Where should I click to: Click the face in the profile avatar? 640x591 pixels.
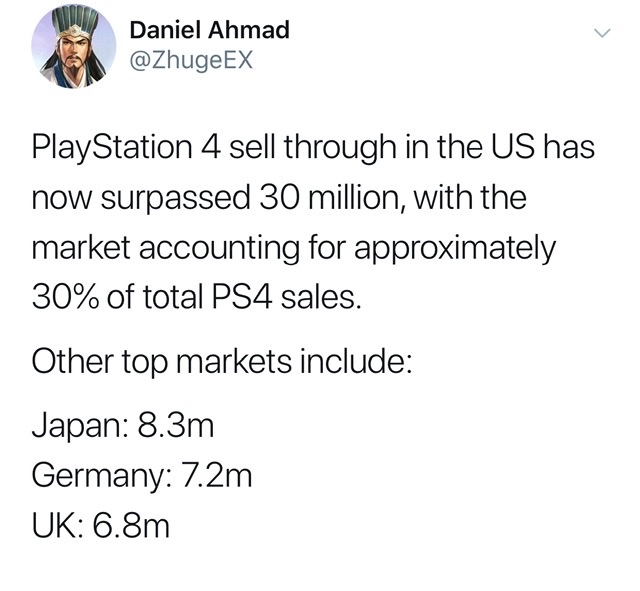pos(74,52)
